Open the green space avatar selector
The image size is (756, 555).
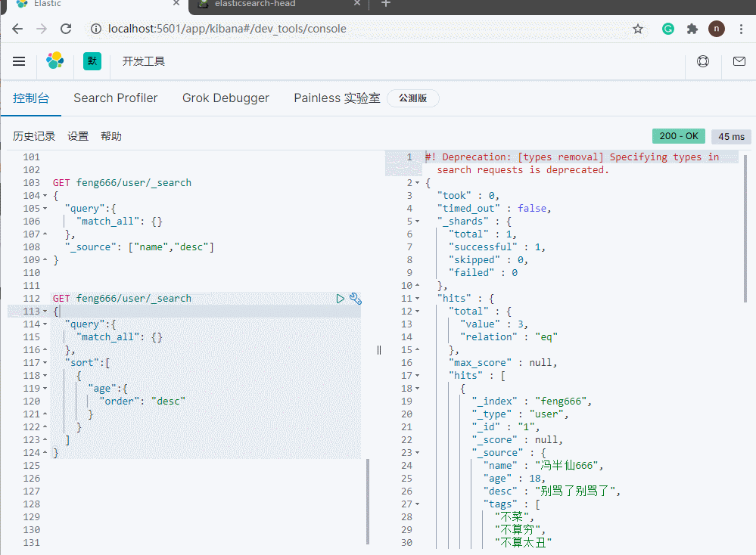click(x=92, y=61)
